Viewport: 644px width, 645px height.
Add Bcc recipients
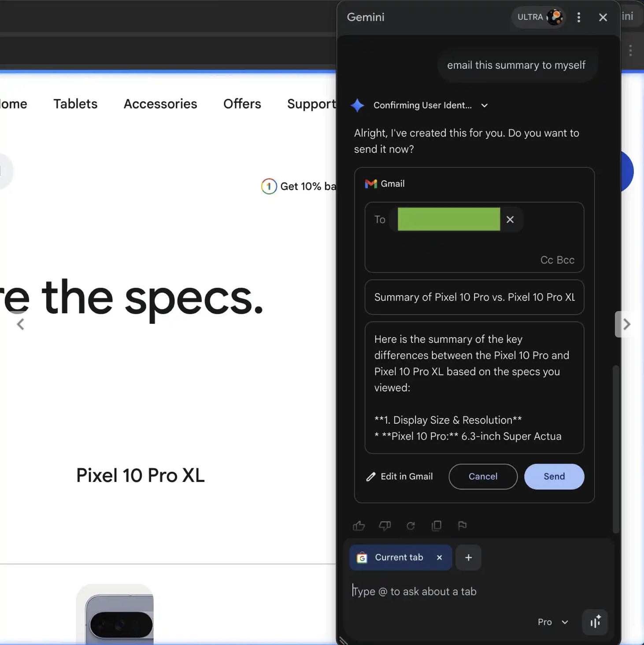[x=566, y=260]
